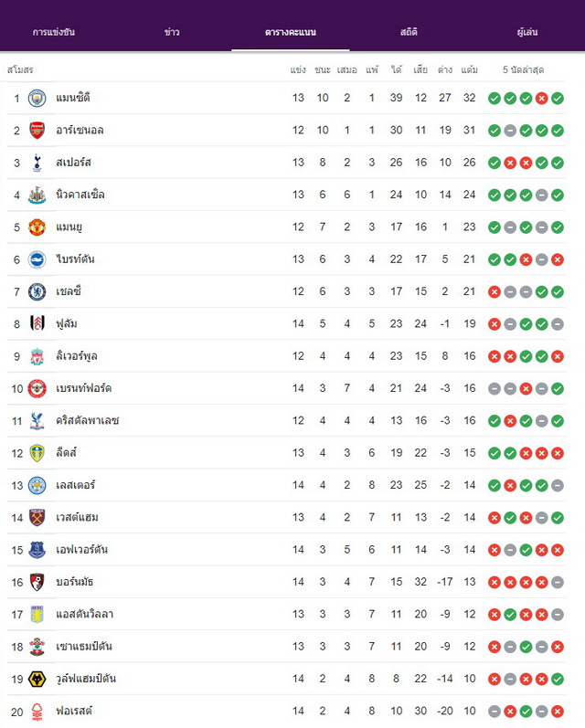
Task: Click the แต้ม points column header
Action: click(469, 70)
